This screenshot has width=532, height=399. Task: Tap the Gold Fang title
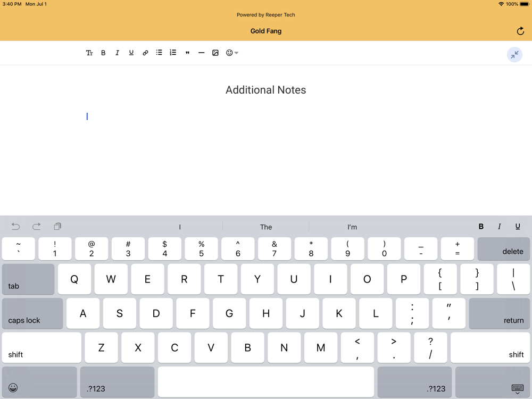click(x=266, y=31)
